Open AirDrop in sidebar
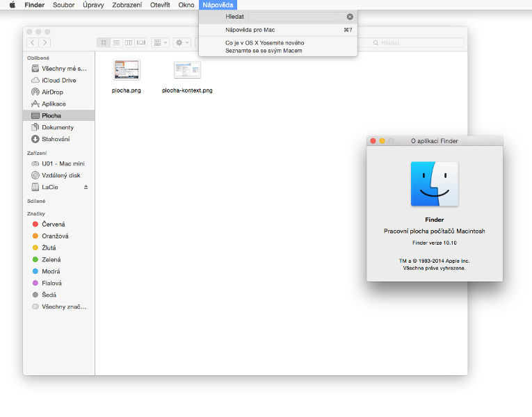 [x=58, y=92]
